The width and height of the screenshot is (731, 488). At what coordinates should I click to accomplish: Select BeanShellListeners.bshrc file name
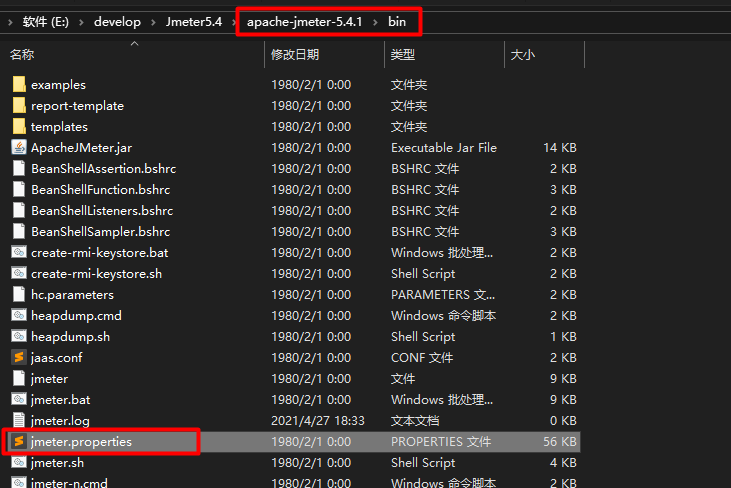[x=102, y=211]
